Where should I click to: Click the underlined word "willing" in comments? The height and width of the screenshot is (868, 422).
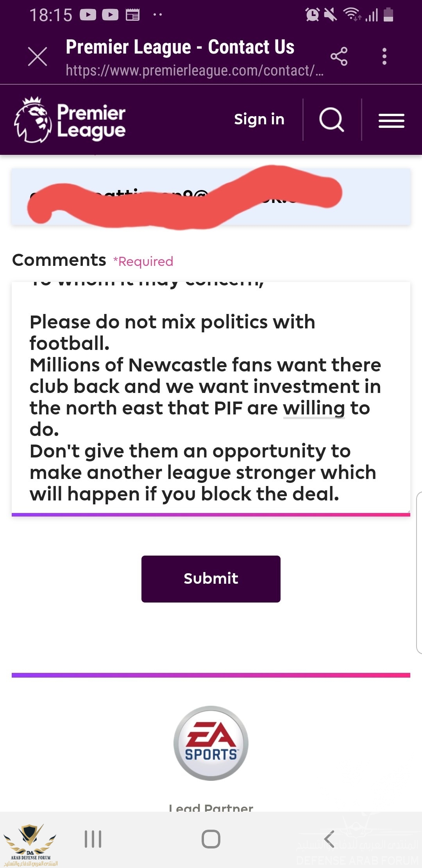[314, 408]
